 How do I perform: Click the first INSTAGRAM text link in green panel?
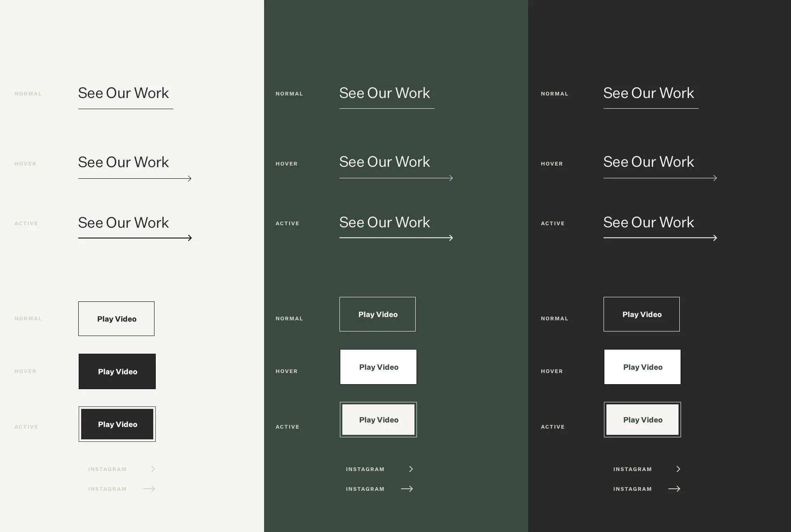(x=365, y=469)
